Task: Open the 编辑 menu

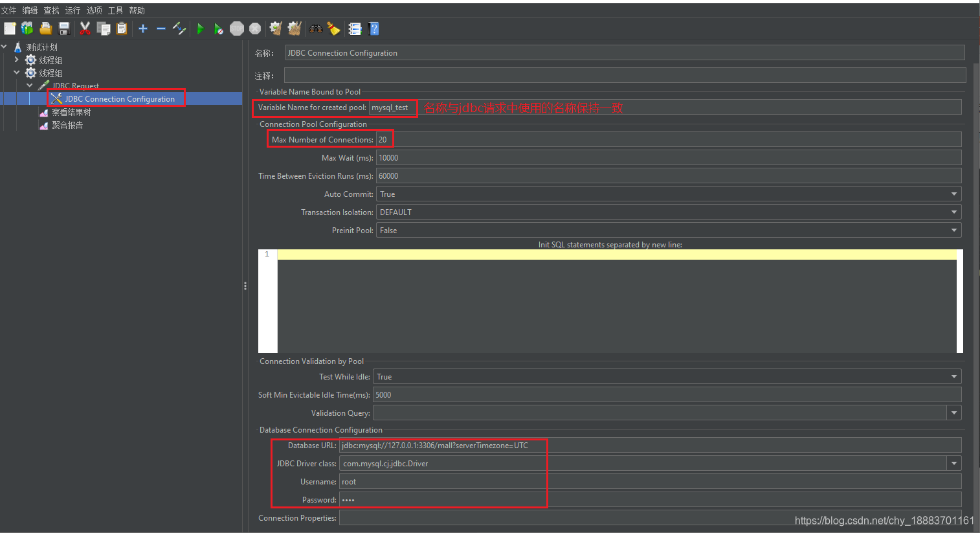Action: click(30, 10)
